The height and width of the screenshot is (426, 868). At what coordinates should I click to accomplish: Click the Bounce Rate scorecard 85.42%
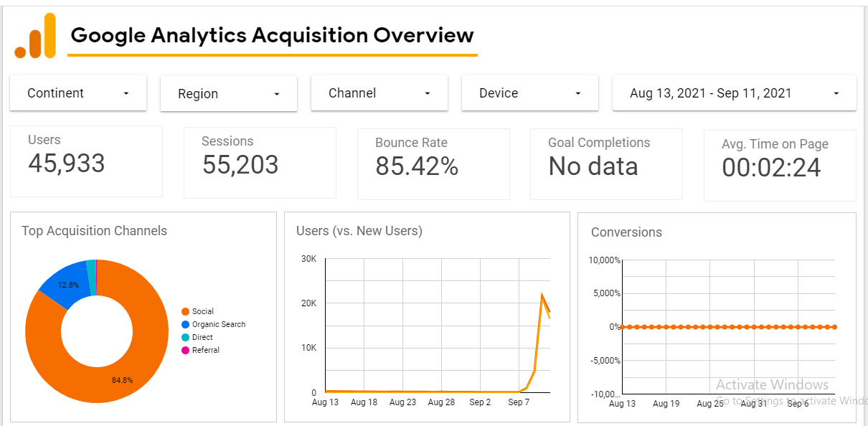tap(433, 164)
